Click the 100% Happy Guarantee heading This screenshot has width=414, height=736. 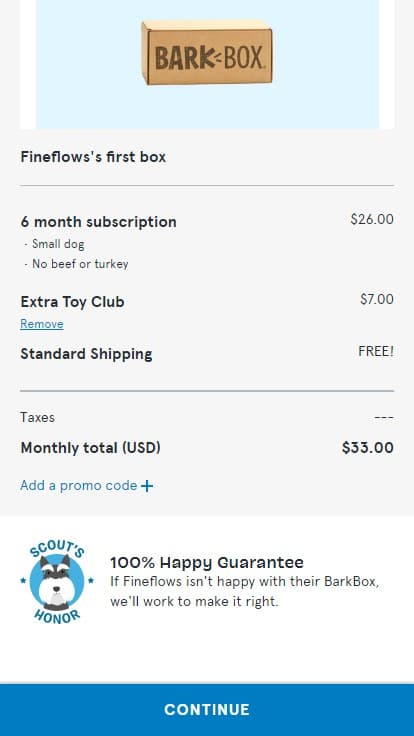click(x=207, y=562)
